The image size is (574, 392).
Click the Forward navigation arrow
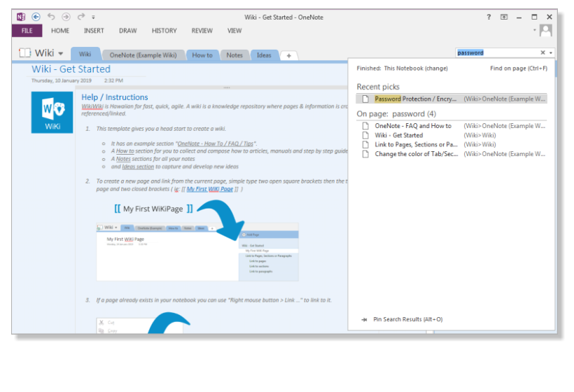66,17
